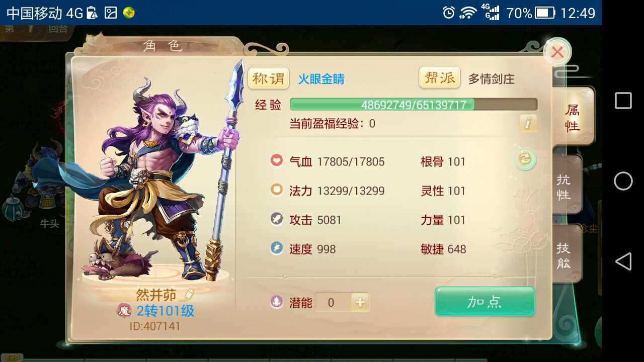The width and height of the screenshot is (644, 362).
Task: Tap the 速度 speed lightning icon
Action: coord(276,248)
